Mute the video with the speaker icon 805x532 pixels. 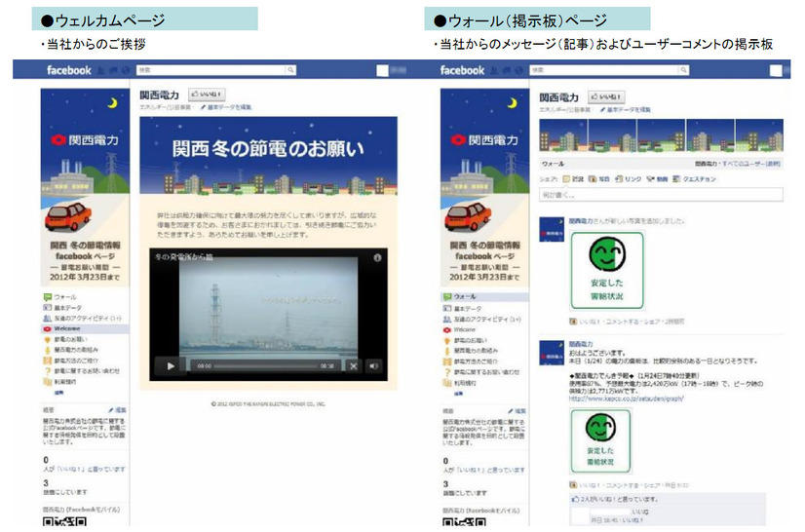(x=374, y=366)
